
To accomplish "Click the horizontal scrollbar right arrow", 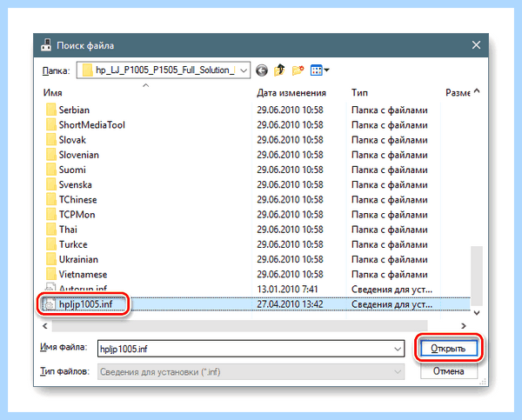I will pos(464,326).
